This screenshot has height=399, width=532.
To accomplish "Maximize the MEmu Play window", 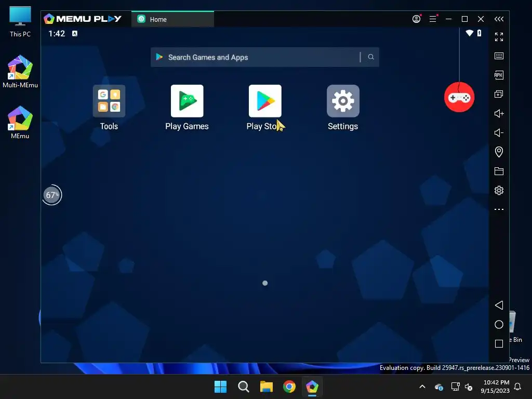I will (x=465, y=19).
